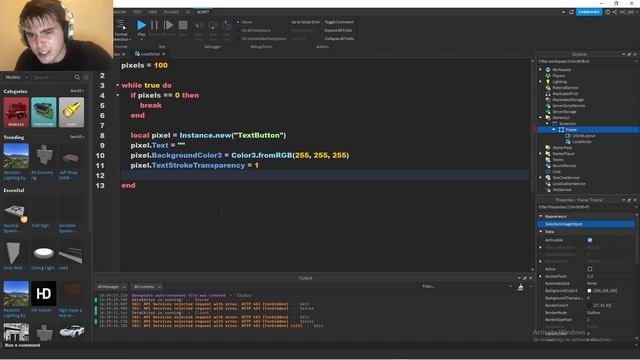The image size is (640, 360).
Task: Open the SCRIPT ribbon tab
Action: (202, 12)
